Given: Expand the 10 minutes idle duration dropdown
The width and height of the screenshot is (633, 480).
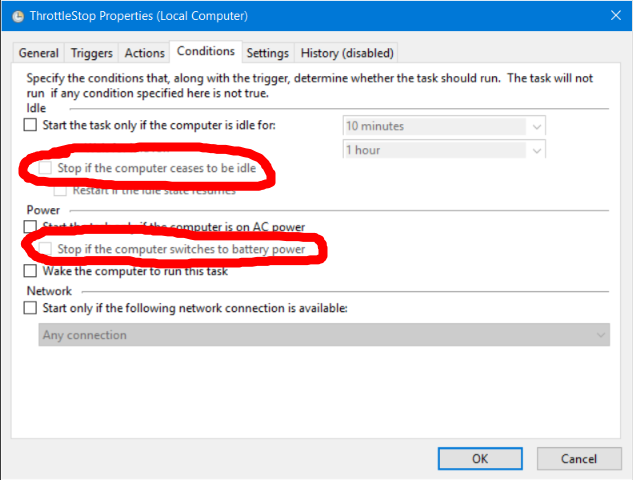Looking at the screenshot, I should pyautogui.click(x=537, y=126).
